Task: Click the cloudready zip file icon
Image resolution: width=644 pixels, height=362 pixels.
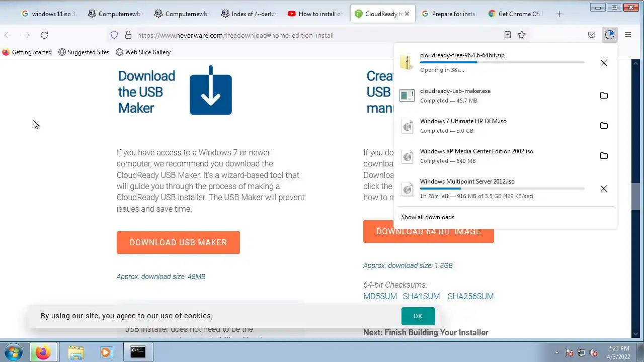Action: (x=407, y=62)
